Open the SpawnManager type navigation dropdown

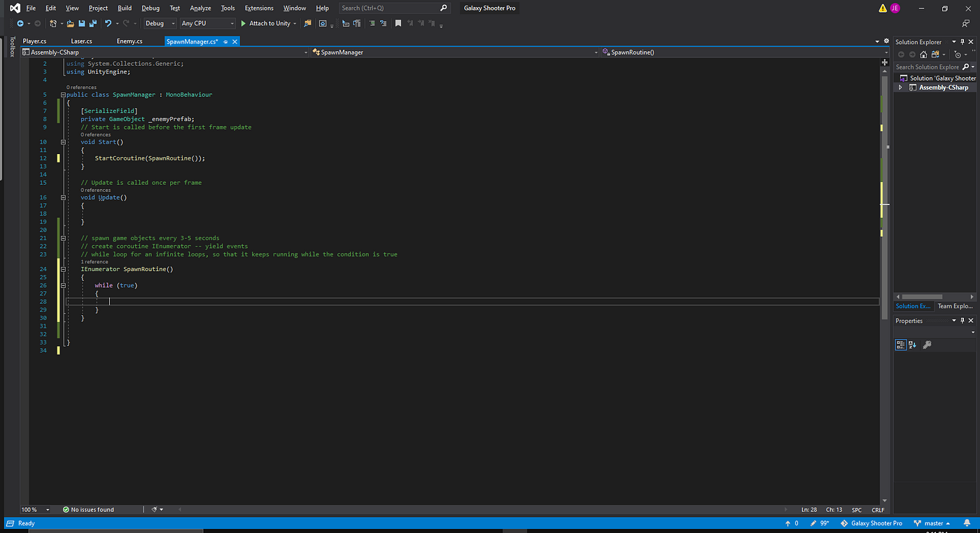(x=455, y=52)
